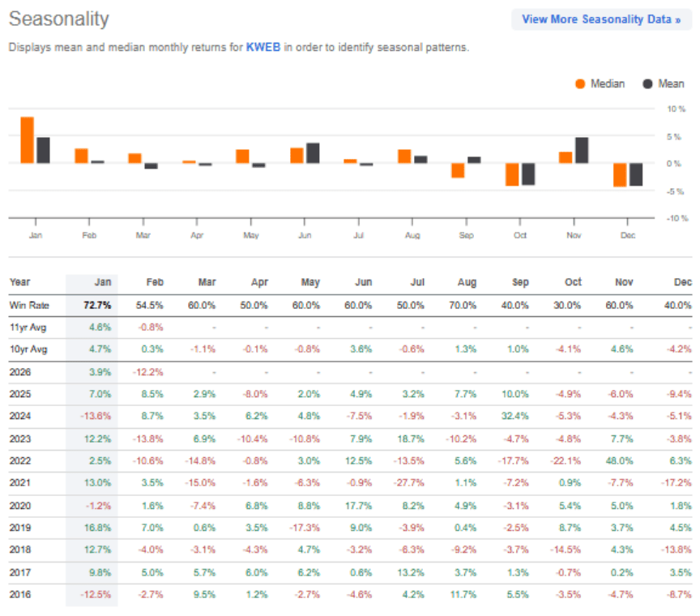Screen dimensions: 700x616
Task: Click the Dec column header
Action: click(x=683, y=282)
